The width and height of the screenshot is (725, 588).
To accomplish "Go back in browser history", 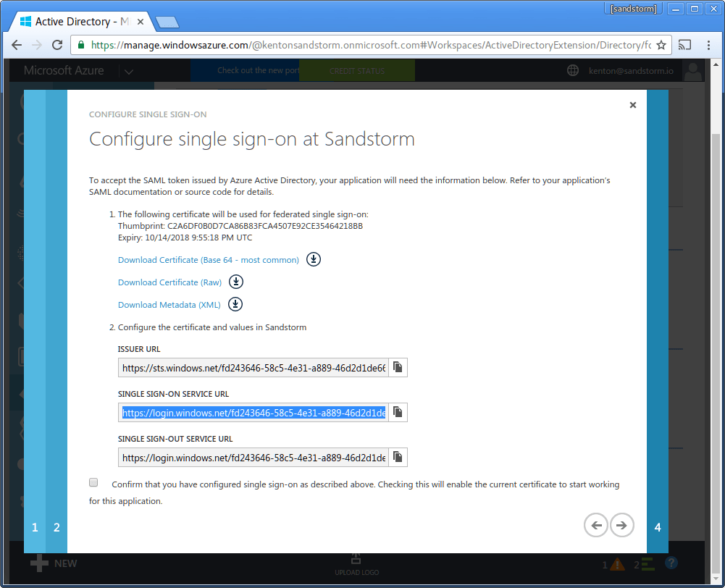I will coord(17,45).
